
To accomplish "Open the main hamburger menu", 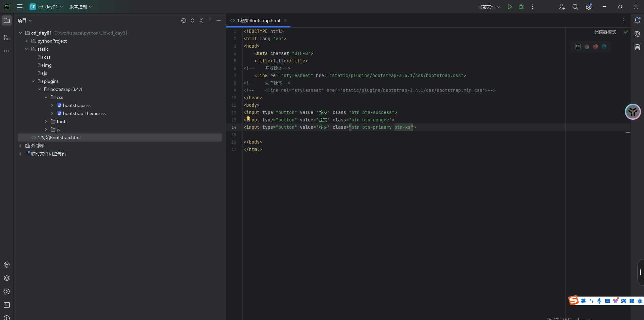I will [20, 7].
